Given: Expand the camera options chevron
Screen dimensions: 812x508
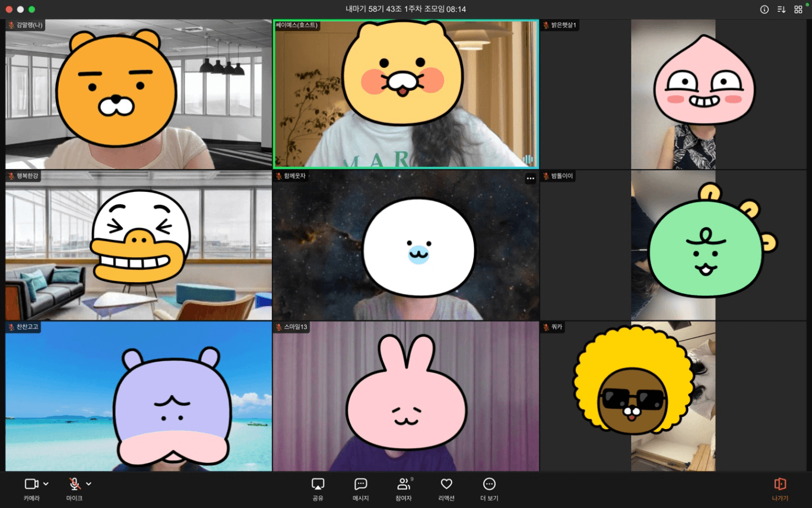Looking at the screenshot, I should [46, 484].
